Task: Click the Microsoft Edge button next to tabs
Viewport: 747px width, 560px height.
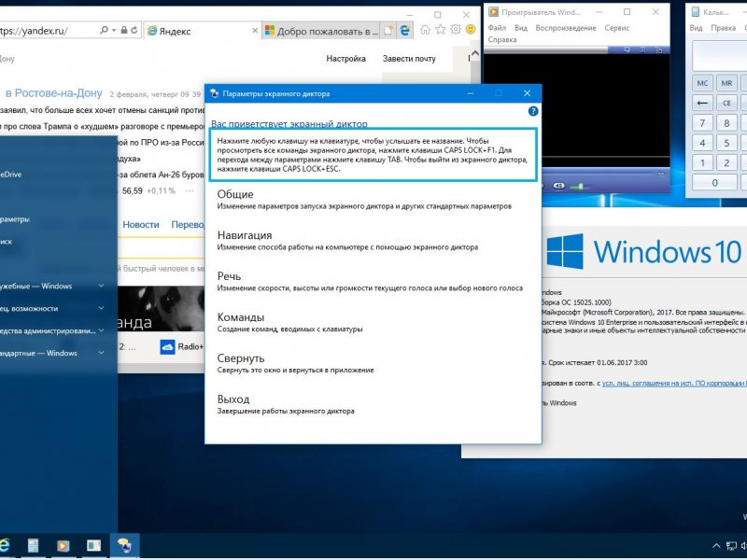Action: tap(405, 31)
